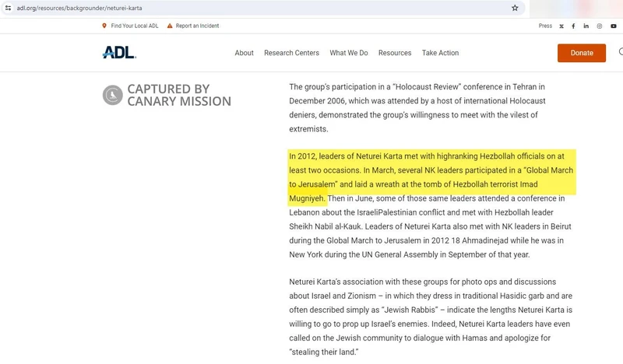Expand the Take Action menu

click(440, 53)
